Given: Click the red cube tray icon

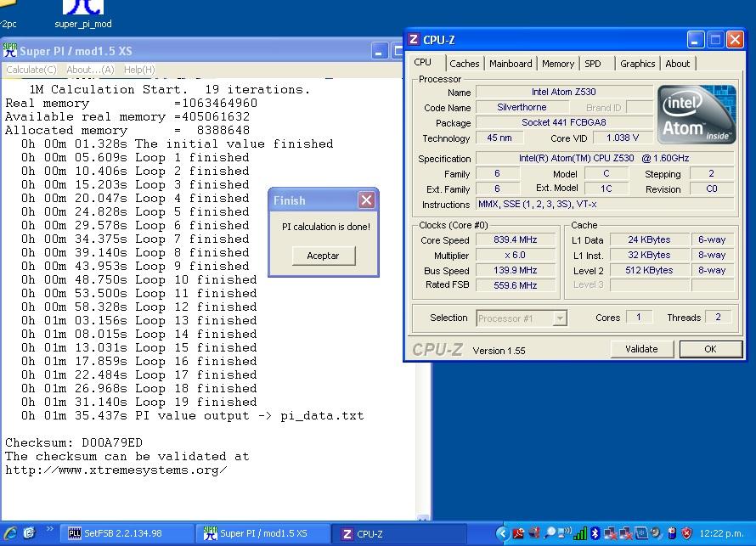Looking at the screenshot, I should click(x=534, y=533).
